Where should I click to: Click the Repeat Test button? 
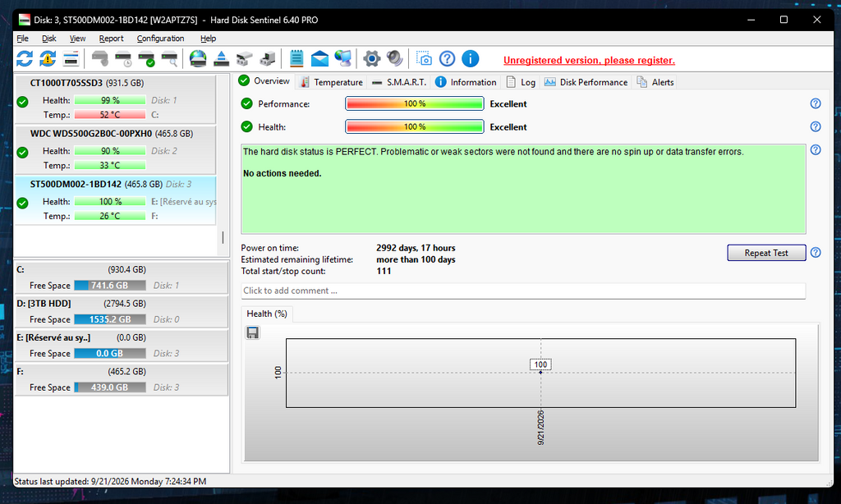point(766,253)
